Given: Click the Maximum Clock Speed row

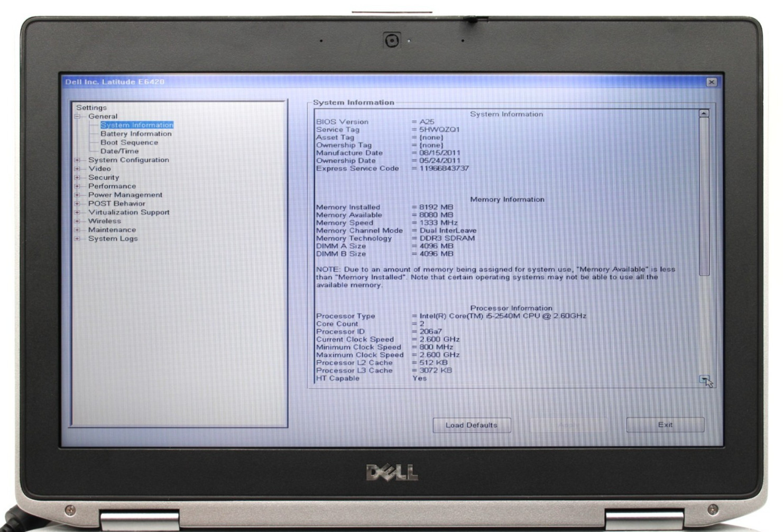Looking at the screenshot, I should point(388,355).
